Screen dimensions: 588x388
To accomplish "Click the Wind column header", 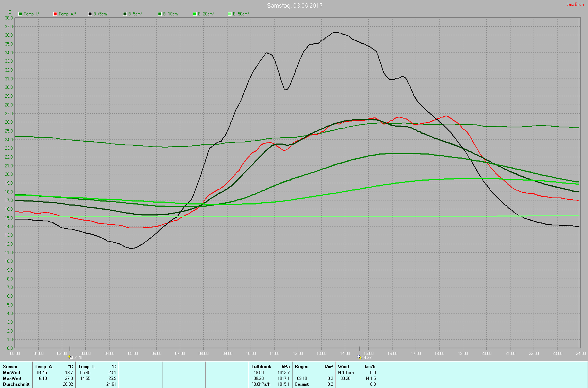I will click(x=343, y=367).
